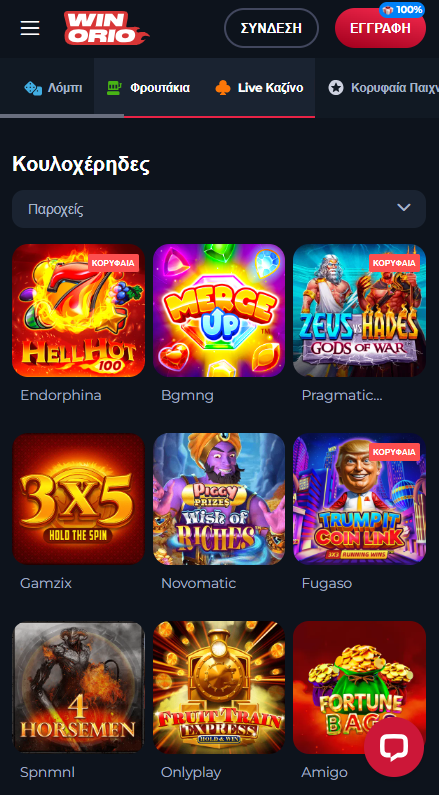Viewport: 439px width, 795px height.
Task: Click the 100% bonus gift badge
Action: pos(402,10)
